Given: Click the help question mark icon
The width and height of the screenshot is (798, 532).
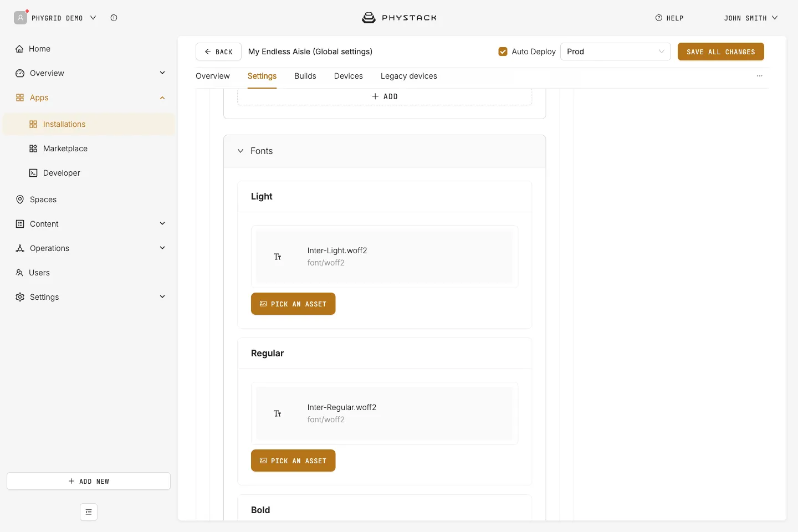Looking at the screenshot, I should (x=659, y=18).
